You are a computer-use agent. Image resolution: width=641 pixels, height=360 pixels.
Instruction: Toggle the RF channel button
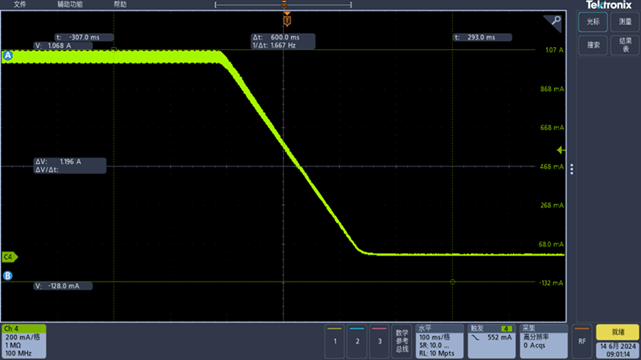pos(582,341)
